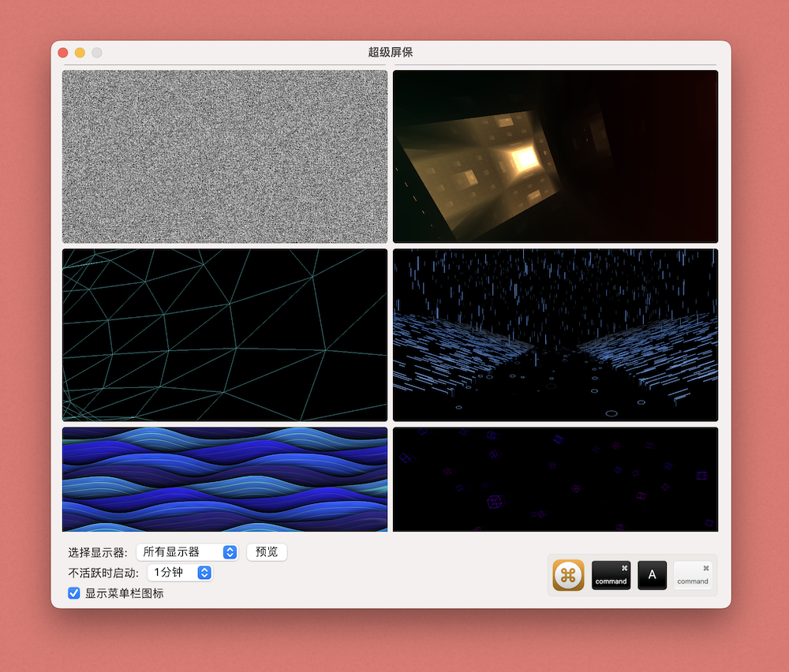This screenshot has width=789, height=672.
Task: Click the black letter A key icon
Action: (652, 575)
